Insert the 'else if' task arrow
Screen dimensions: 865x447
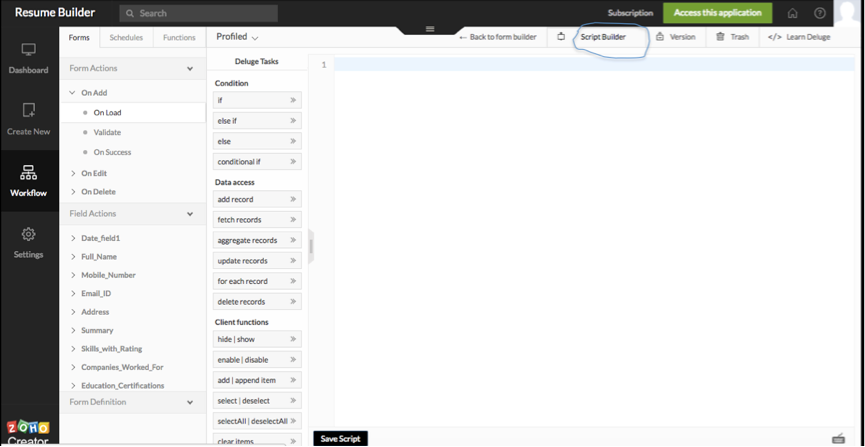pyautogui.click(x=293, y=121)
